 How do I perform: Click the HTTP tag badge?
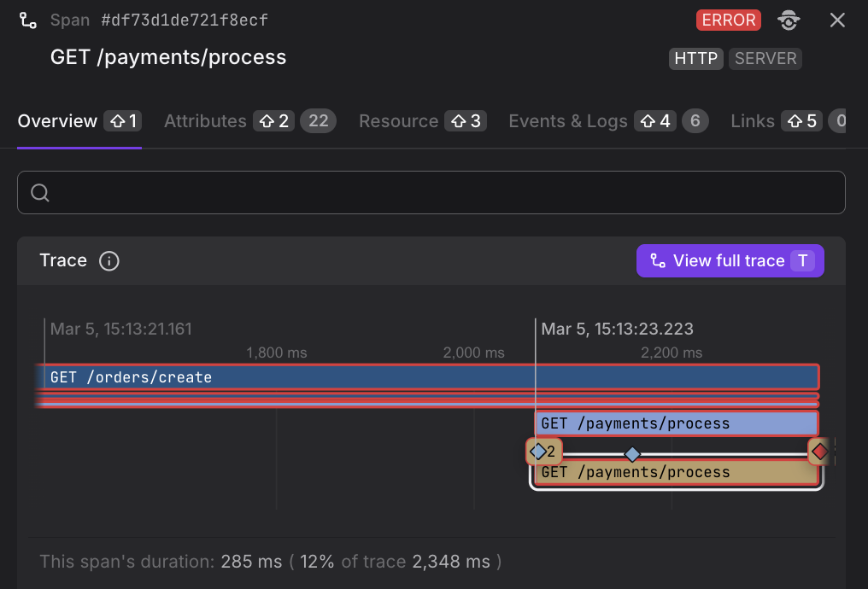coord(695,59)
